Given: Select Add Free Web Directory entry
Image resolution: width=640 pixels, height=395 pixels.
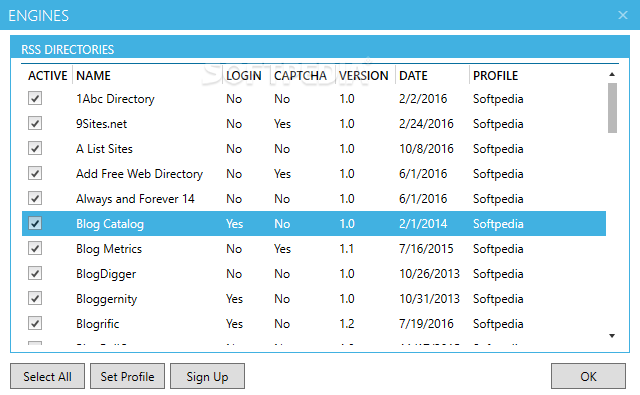Looking at the screenshot, I should (x=140, y=174).
